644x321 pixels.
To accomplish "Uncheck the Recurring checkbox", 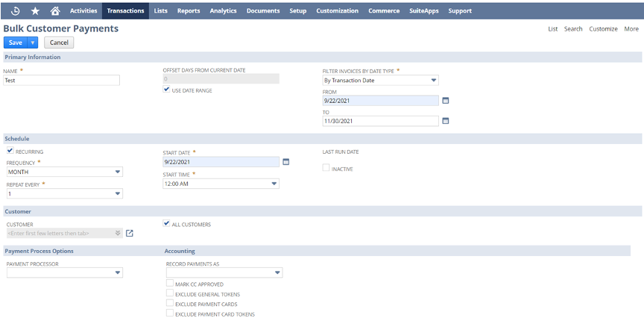I will 10,151.
